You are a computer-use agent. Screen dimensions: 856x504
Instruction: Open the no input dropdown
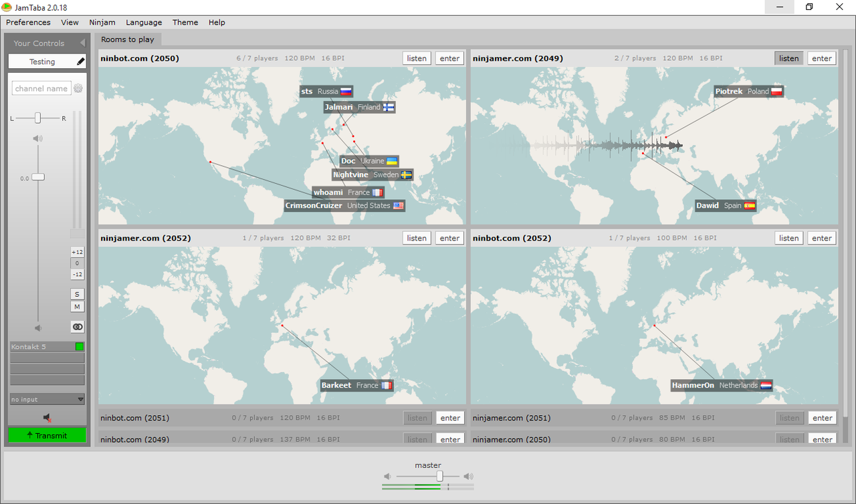[x=47, y=399]
